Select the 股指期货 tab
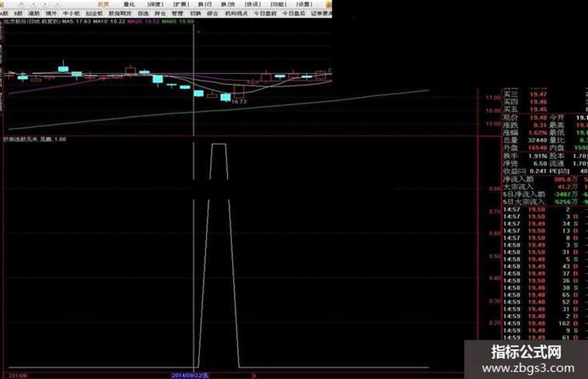The image size is (588, 379). tap(120, 13)
